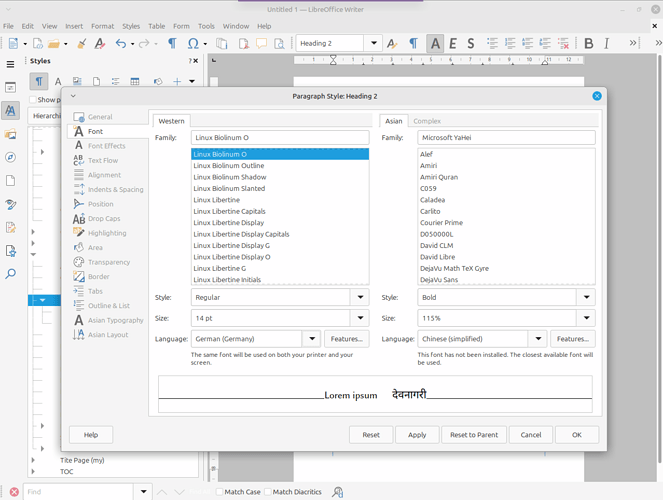The image size is (663, 500).
Task: Click New Style plus icon in Styles panel
Action: [177, 82]
